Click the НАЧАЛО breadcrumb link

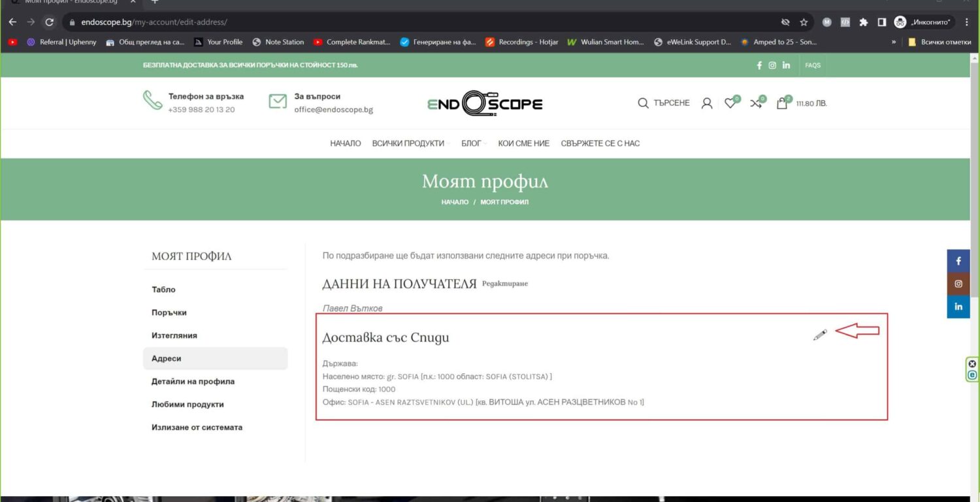pos(455,202)
